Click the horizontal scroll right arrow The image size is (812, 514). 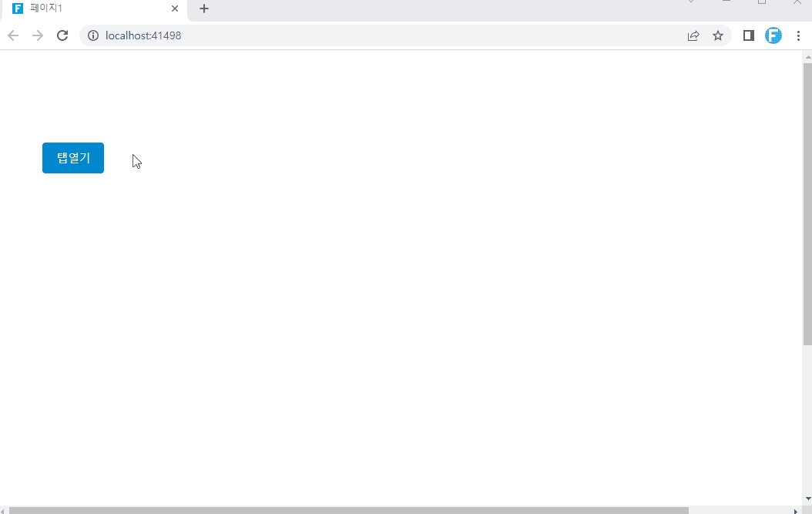tap(796, 510)
